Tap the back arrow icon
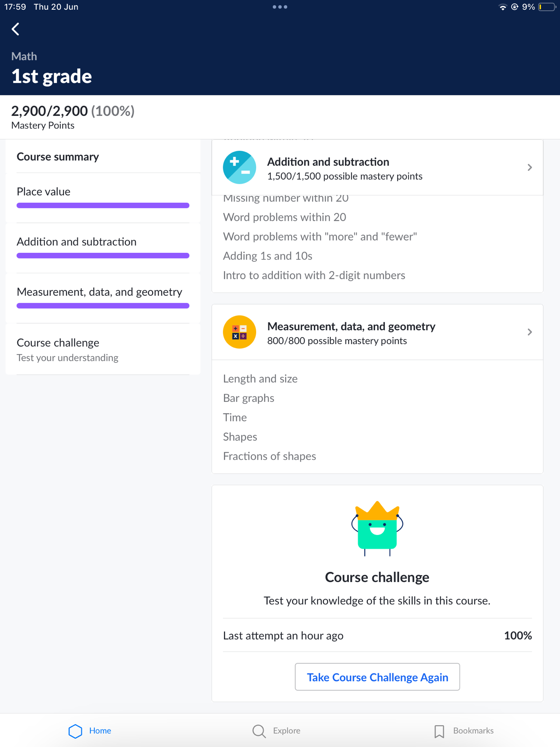This screenshot has width=560, height=747. 16,29
